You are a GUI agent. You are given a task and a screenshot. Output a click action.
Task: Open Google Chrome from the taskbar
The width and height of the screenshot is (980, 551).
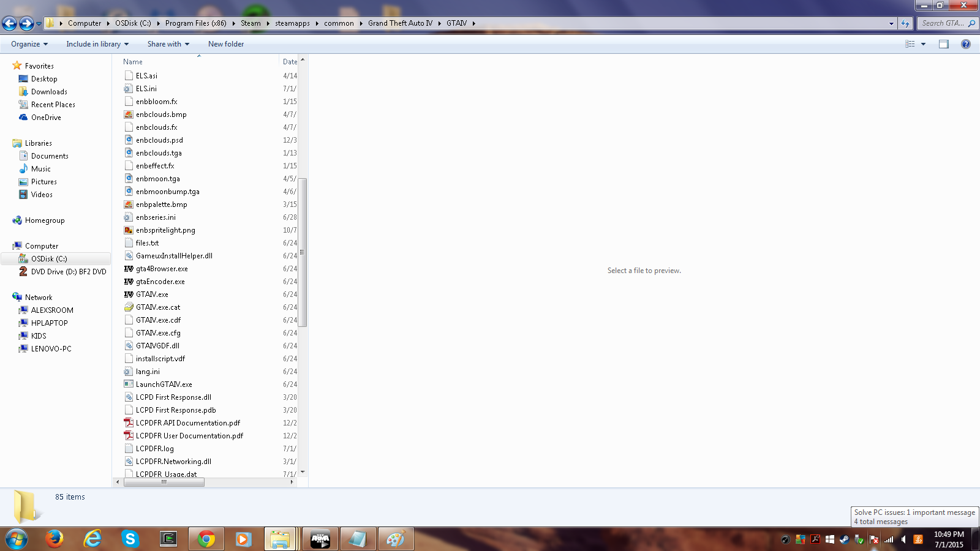[206, 539]
